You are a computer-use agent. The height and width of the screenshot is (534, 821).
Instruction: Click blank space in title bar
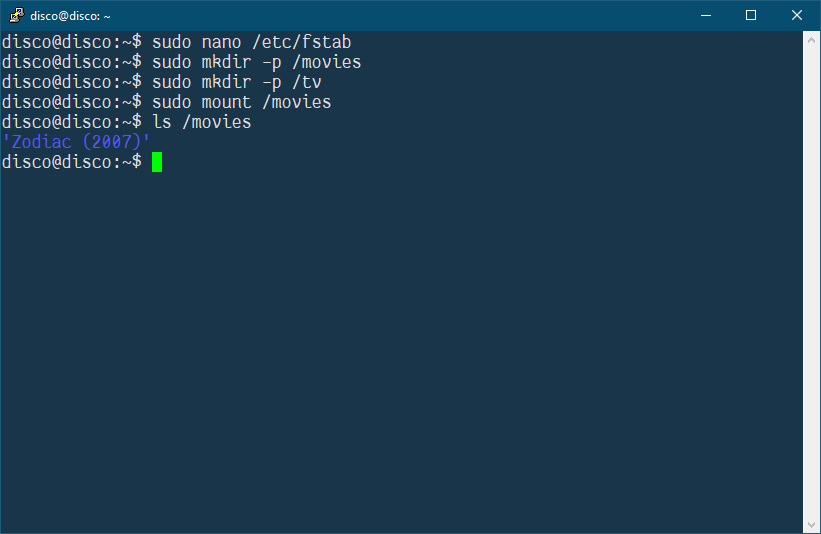tap(398, 15)
